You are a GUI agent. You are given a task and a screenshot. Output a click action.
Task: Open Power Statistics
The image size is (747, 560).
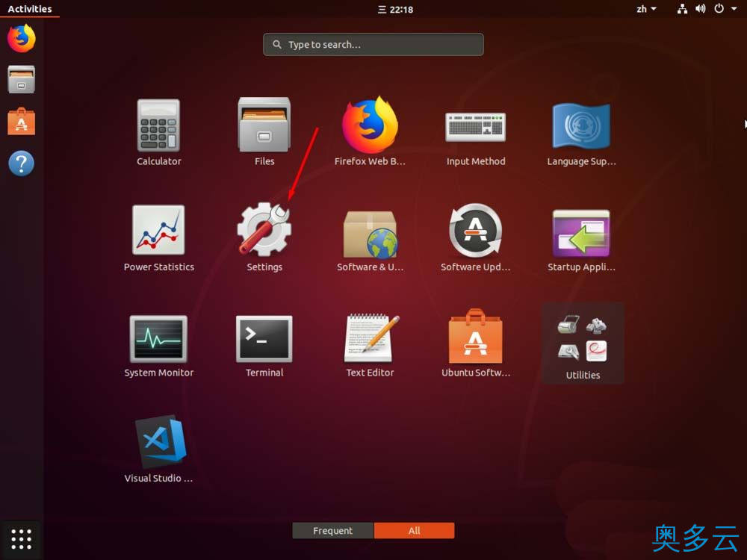158,239
